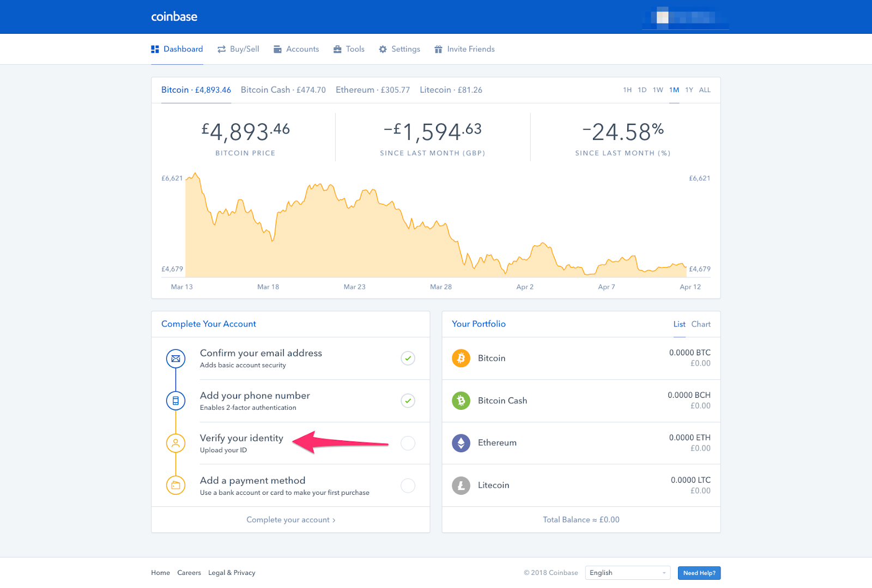
Task: Open the Home footer link
Action: (160, 573)
